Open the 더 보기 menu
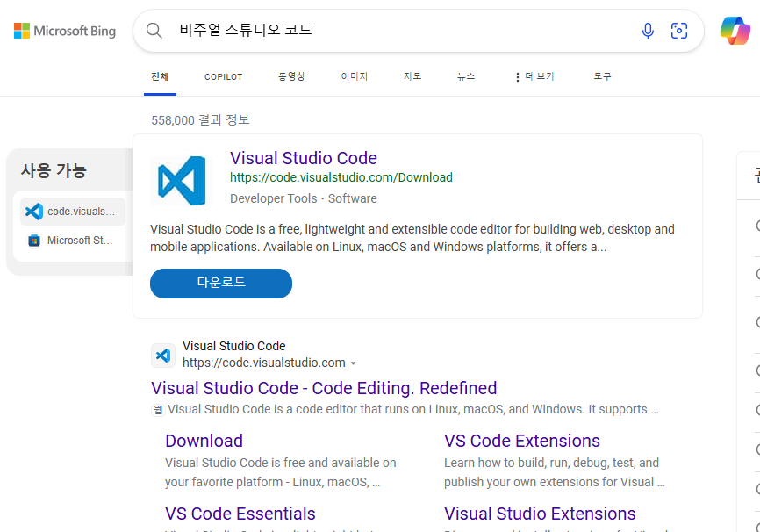Screen dimensions: 760x532 coord(534,76)
